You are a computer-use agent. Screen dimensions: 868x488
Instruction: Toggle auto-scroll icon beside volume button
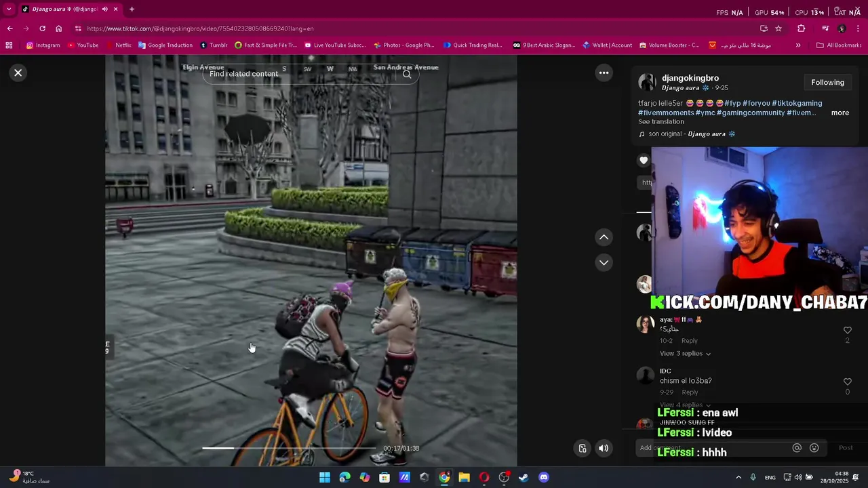pyautogui.click(x=583, y=448)
